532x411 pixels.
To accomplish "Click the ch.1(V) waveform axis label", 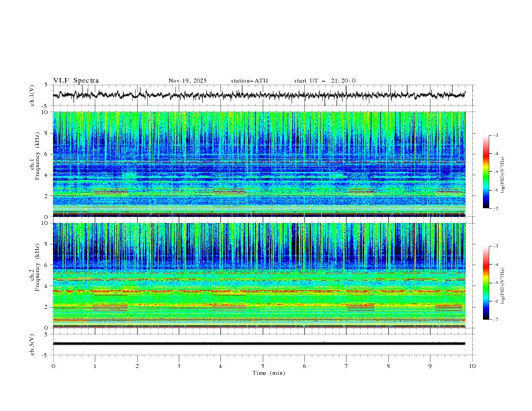I will (x=32, y=95).
